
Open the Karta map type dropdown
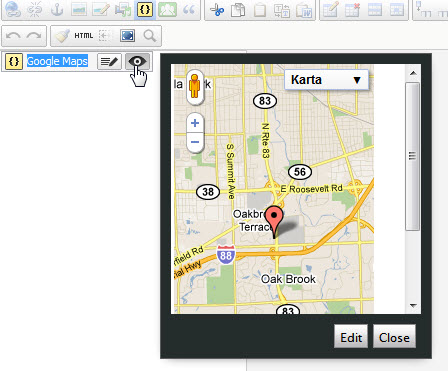coord(326,80)
